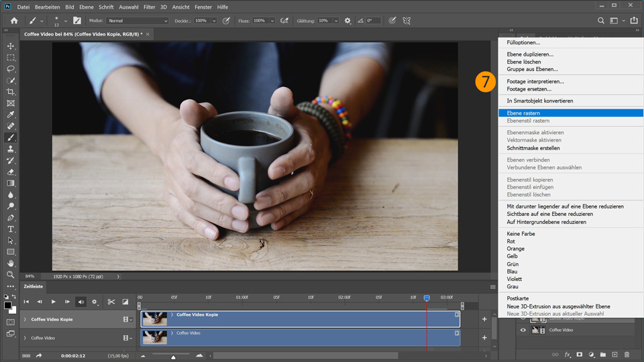The width and height of the screenshot is (644, 362).
Task: Open the Deckkraft opacity dropdown arrow
Action: (x=214, y=21)
